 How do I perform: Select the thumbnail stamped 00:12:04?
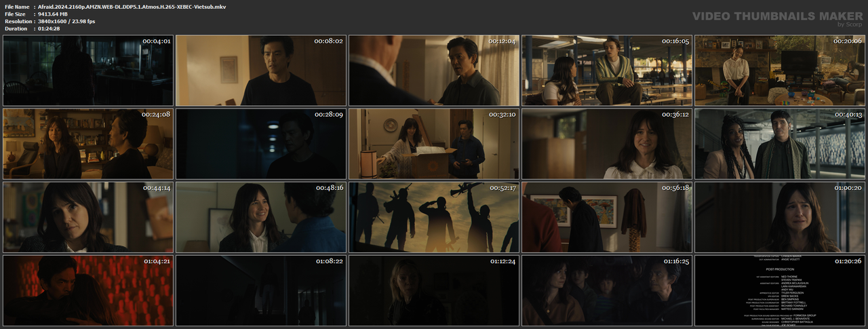click(x=434, y=71)
